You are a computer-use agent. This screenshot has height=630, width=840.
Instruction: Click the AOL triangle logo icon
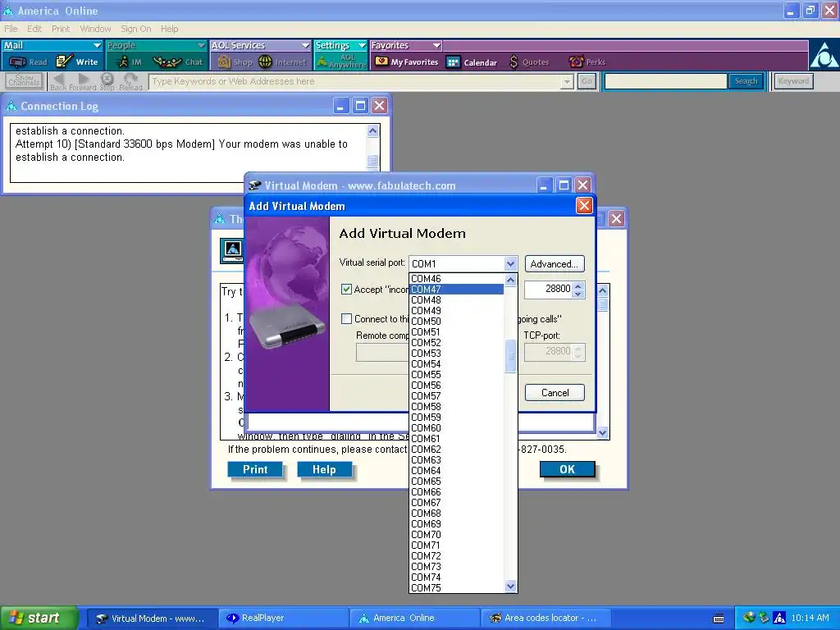click(x=824, y=56)
